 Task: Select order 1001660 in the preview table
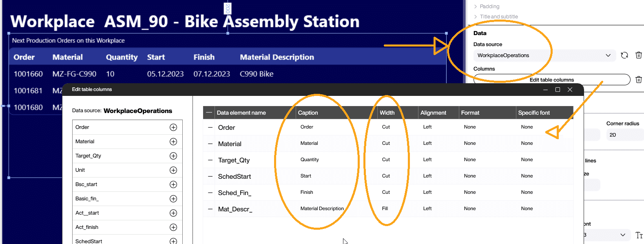click(x=28, y=74)
